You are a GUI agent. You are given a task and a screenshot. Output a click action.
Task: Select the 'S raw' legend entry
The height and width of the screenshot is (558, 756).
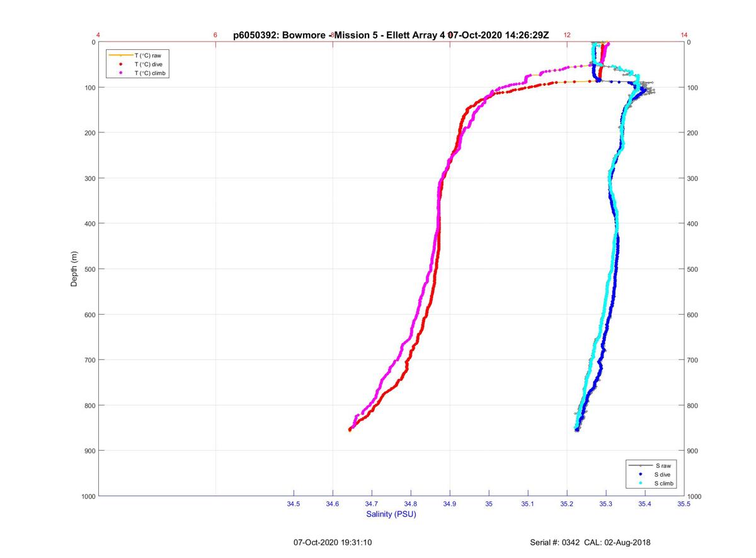pos(653,465)
